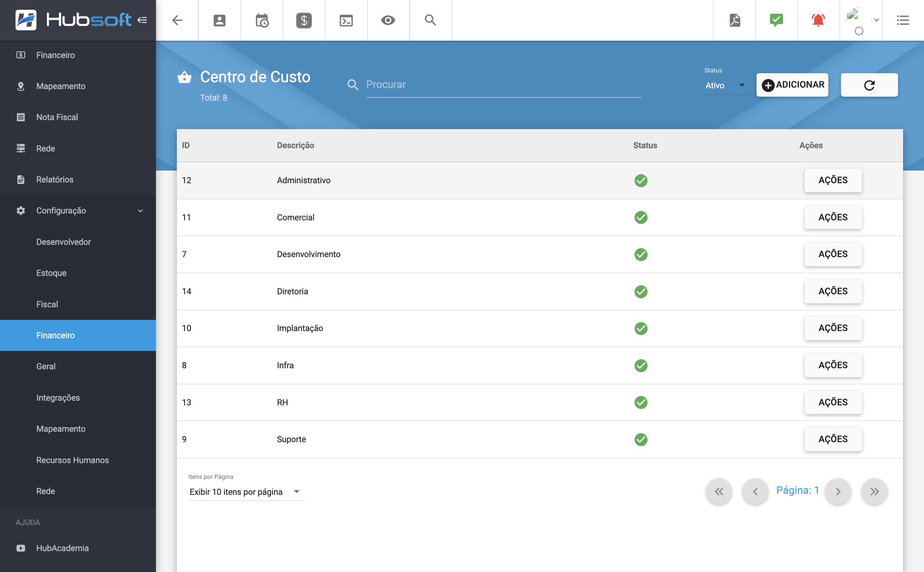Open AÇÕES for the RH row
The height and width of the screenshot is (572, 924).
pyautogui.click(x=833, y=402)
